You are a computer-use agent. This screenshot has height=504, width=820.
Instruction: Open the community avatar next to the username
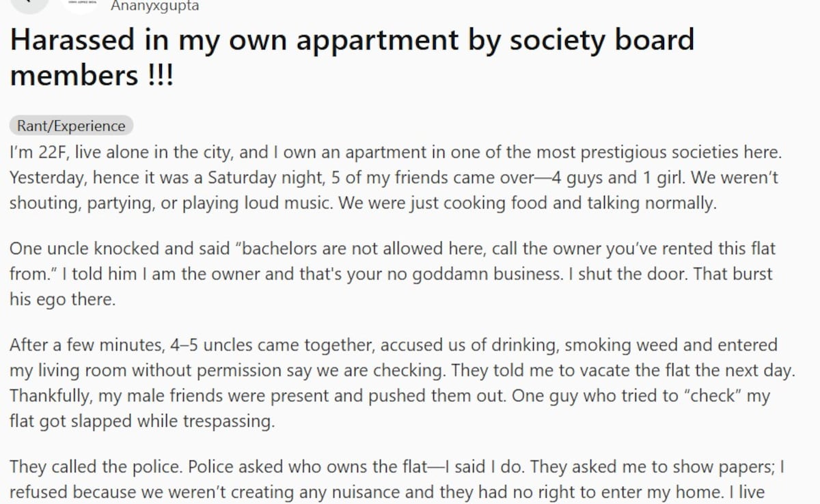(81, 4)
